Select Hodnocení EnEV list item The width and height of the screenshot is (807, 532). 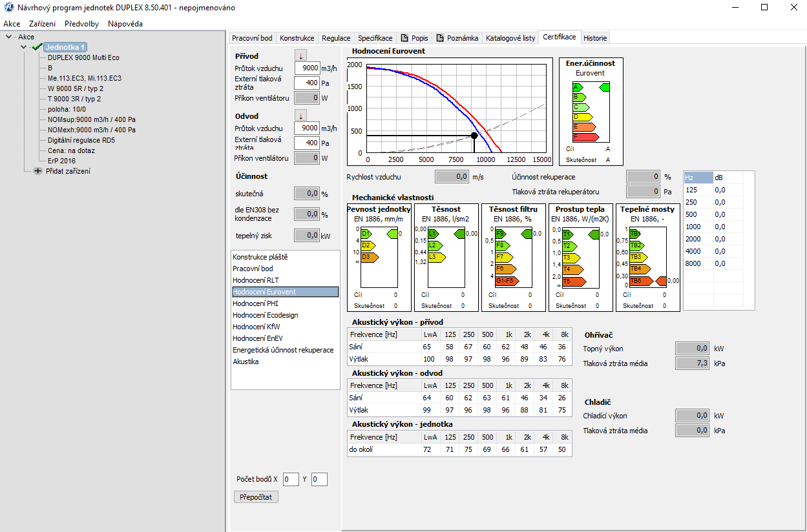[285, 338]
